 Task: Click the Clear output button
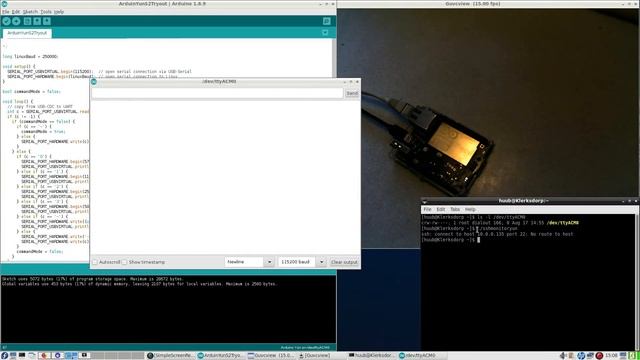pyautogui.click(x=344, y=262)
